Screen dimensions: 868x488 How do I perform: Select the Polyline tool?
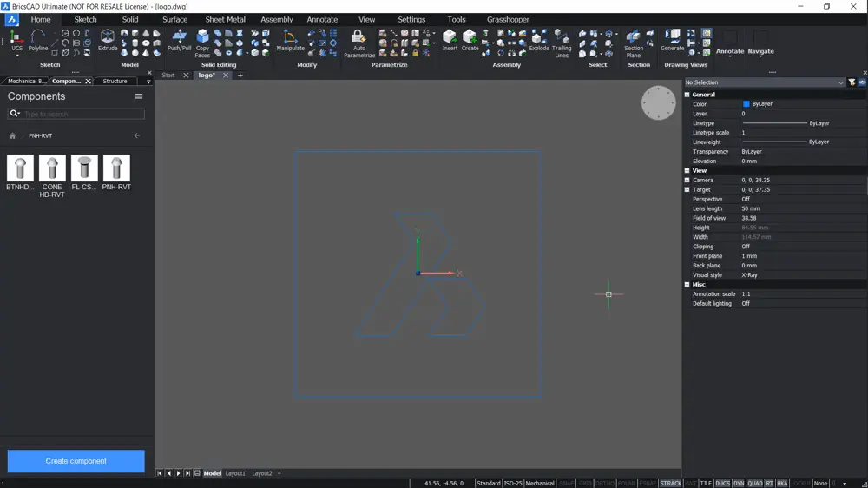click(x=37, y=42)
